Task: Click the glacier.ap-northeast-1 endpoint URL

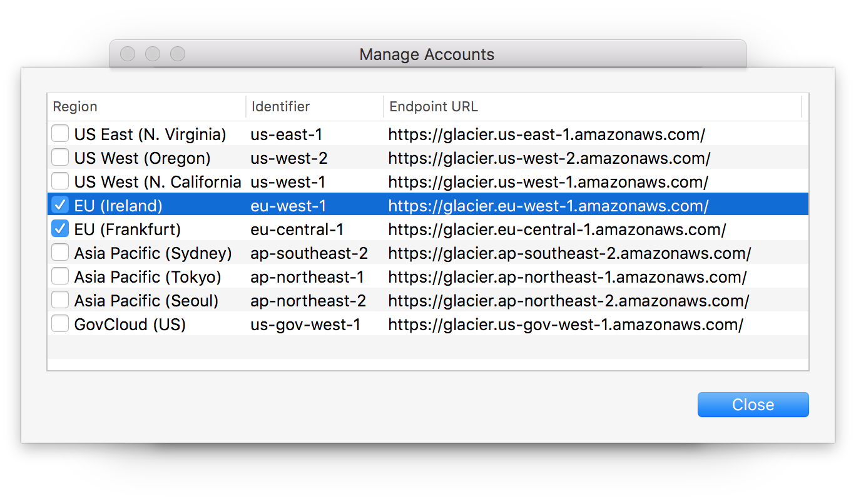Action: pos(568,277)
